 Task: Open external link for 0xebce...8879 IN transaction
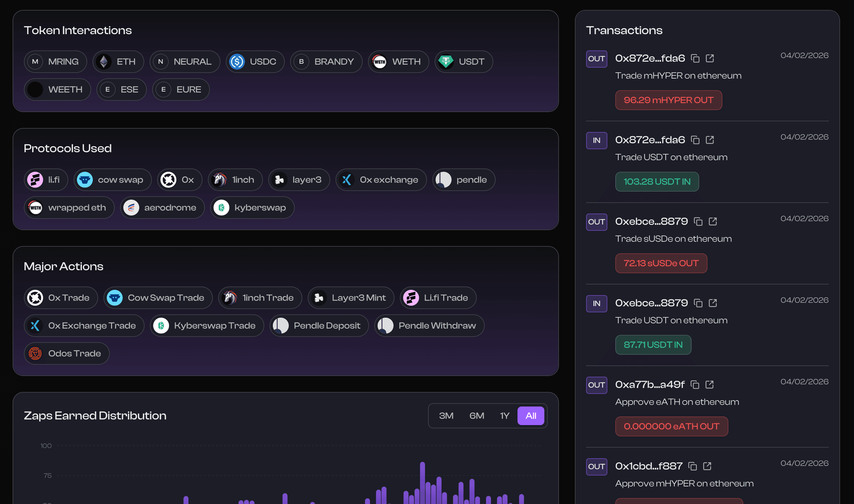point(713,303)
